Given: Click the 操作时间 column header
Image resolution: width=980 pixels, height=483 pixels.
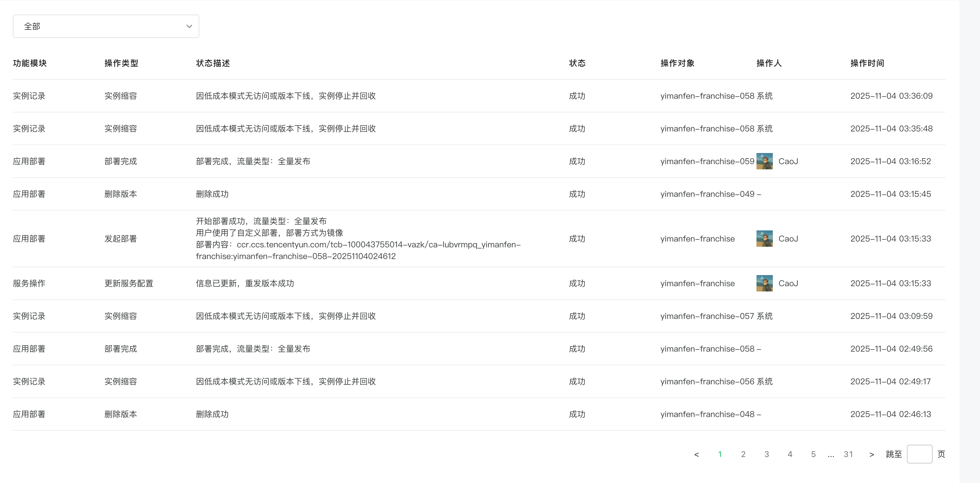Looking at the screenshot, I should click(867, 63).
